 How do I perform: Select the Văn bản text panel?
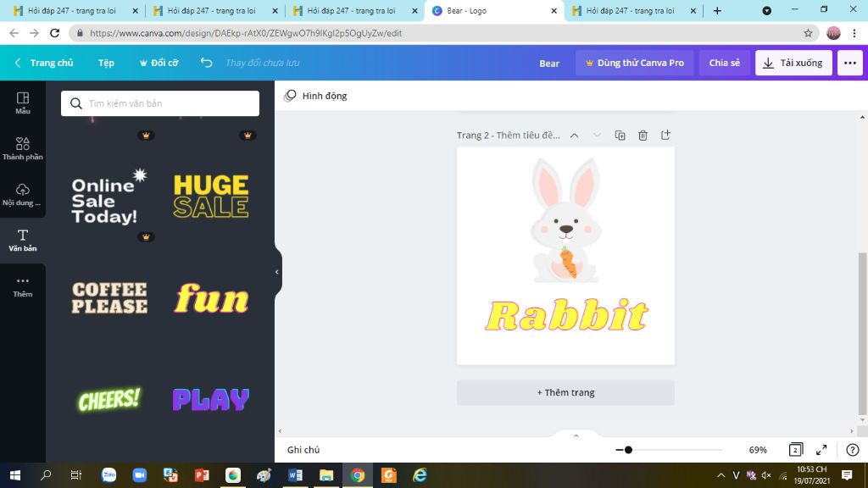23,240
